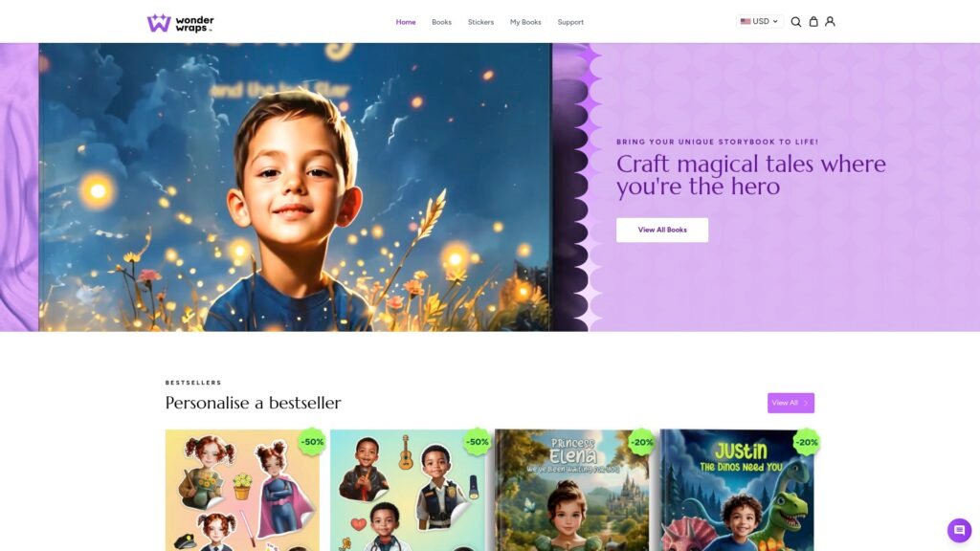The width and height of the screenshot is (980, 551).
Task: Click the Wonder Wraps logo
Action: [181, 23]
